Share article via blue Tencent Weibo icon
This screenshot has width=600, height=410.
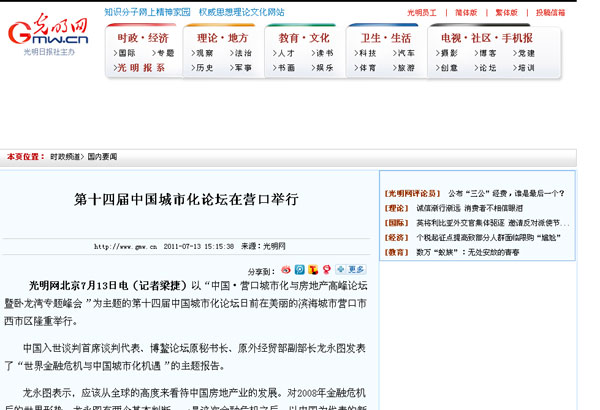(x=299, y=270)
